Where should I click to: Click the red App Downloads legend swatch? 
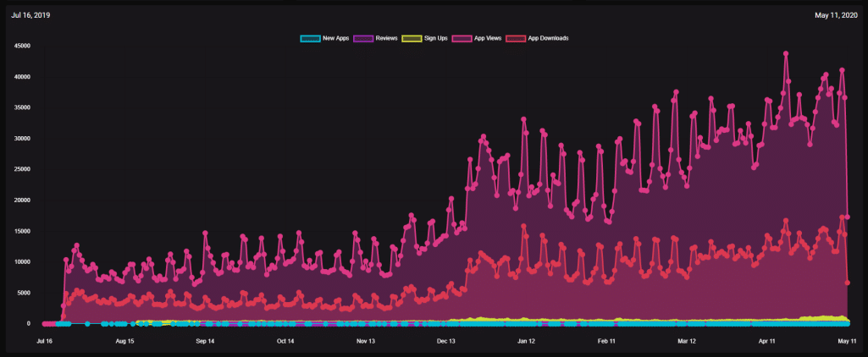coord(515,38)
